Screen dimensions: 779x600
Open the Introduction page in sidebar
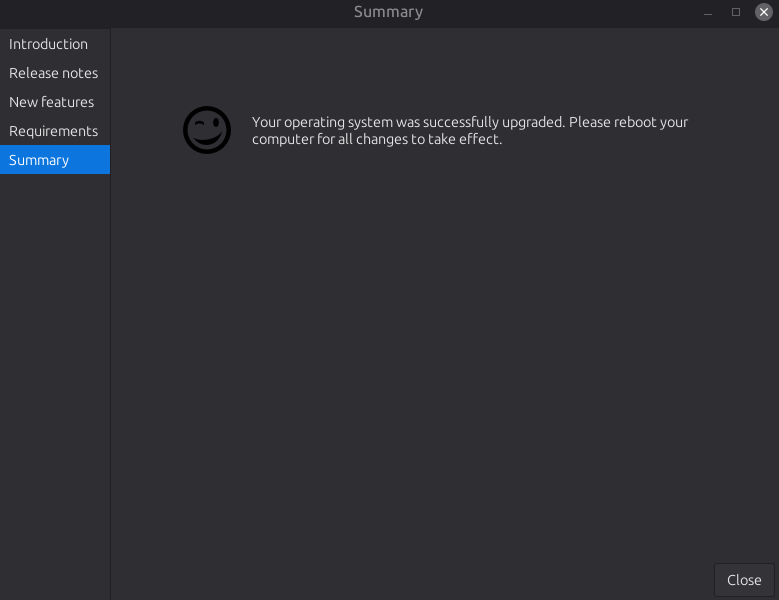pyautogui.click(x=55, y=44)
